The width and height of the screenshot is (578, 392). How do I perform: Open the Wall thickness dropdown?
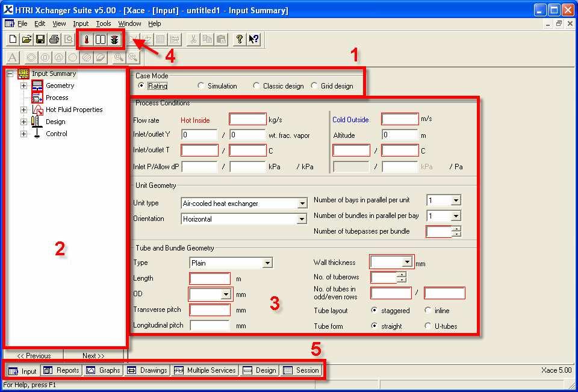click(x=407, y=262)
